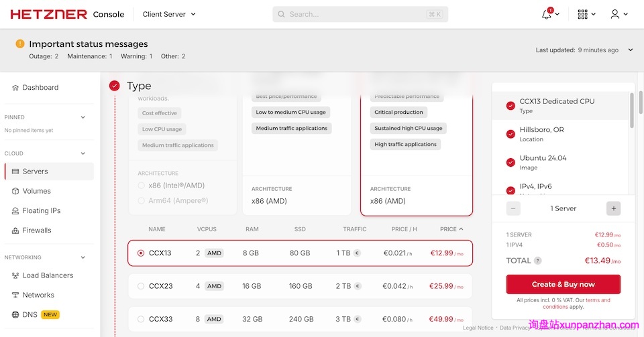
Task: Click the Hetzner Console logo
Action: (x=67, y=14)
